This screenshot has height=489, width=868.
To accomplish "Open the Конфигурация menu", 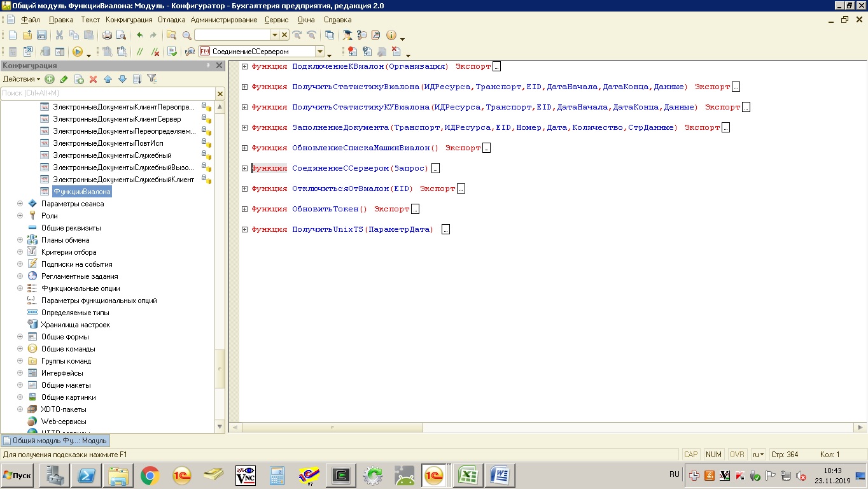I will (x=129, y=20).
